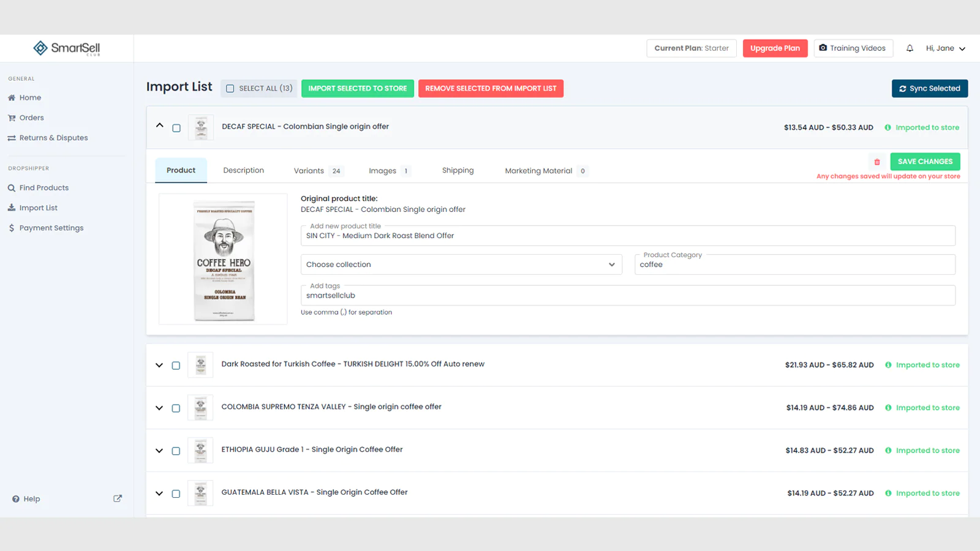
Task: Click the Home house icon in sidebar
Action: 12,98
